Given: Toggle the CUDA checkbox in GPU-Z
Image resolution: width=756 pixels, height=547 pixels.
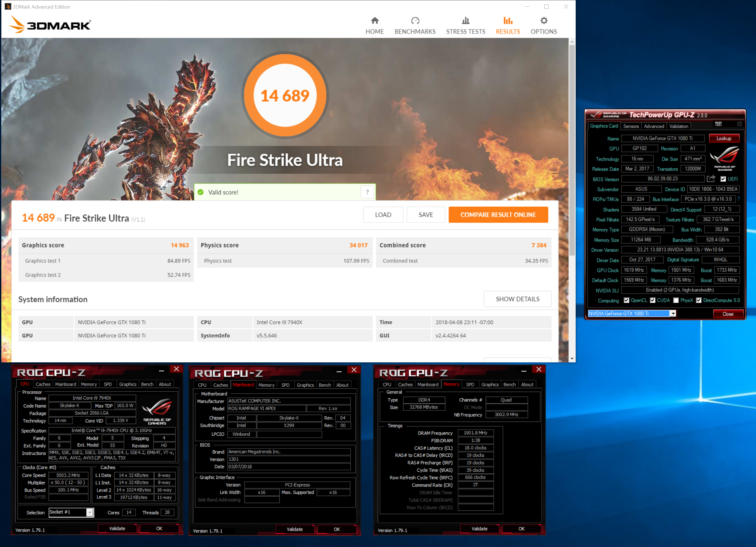Looking at the screenshot, I should (x=653, y=300).
